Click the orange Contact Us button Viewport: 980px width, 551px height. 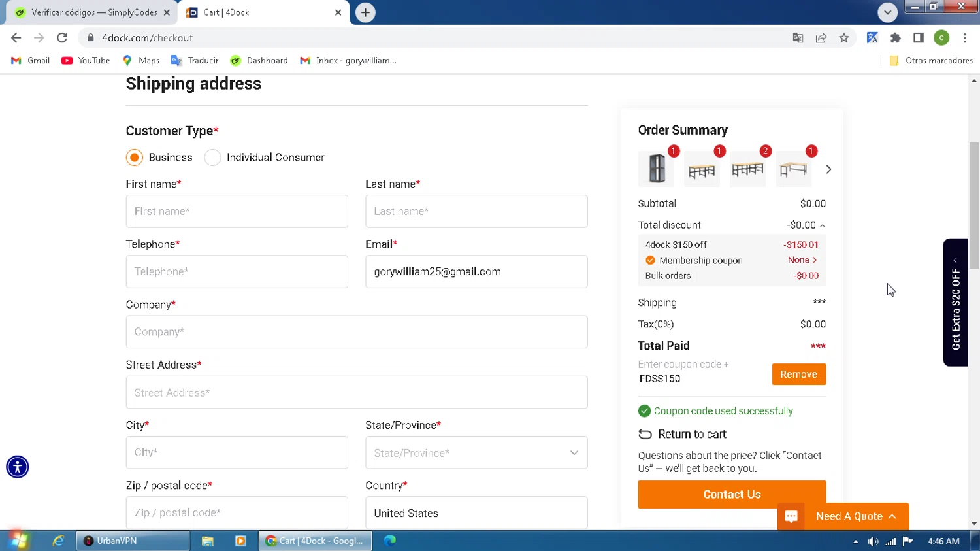732,494
